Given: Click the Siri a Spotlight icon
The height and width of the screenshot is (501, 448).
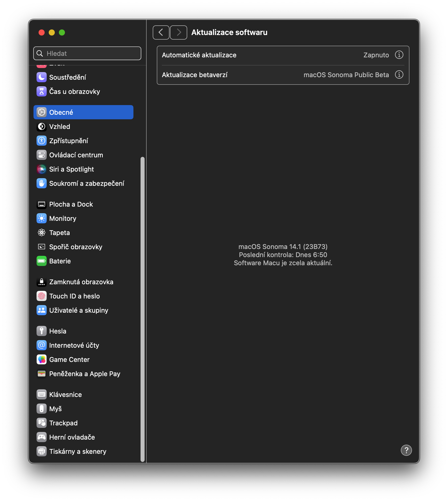Looking at the screenshot, I should pos(42,169).
